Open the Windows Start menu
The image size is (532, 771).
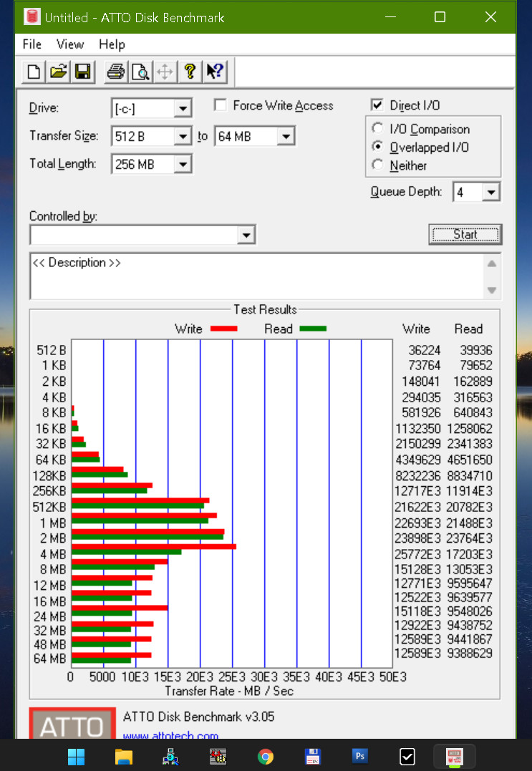pyautogui.click(x=76, y=756)
